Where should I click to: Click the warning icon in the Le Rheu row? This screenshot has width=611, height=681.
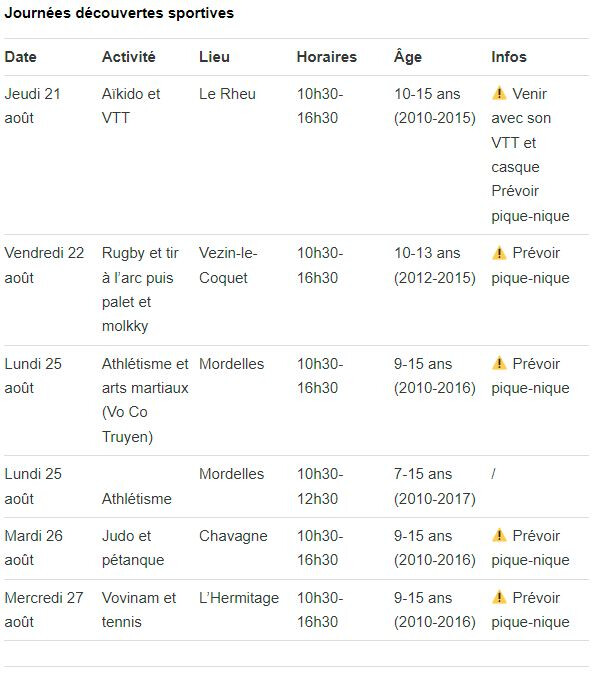click(x=499, y=93)
